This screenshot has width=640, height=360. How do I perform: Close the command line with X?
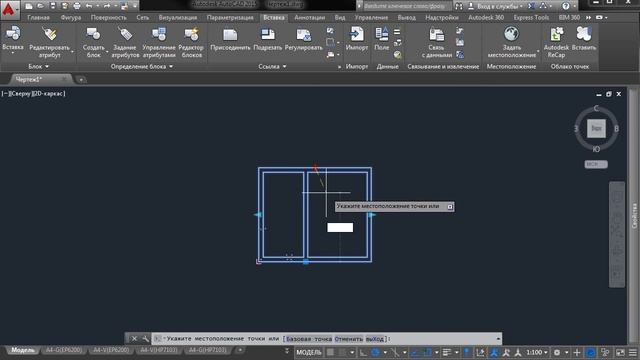point(134,338)
